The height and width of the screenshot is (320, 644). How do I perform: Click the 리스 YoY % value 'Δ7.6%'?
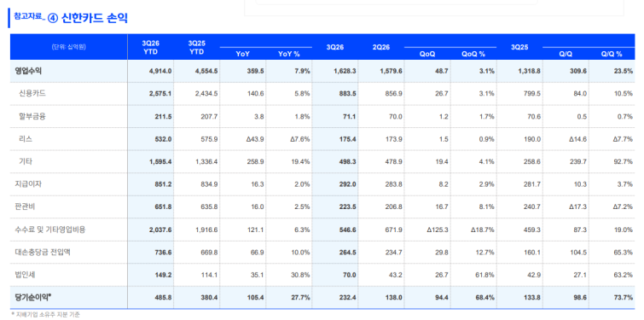click(x=299, y=139)
